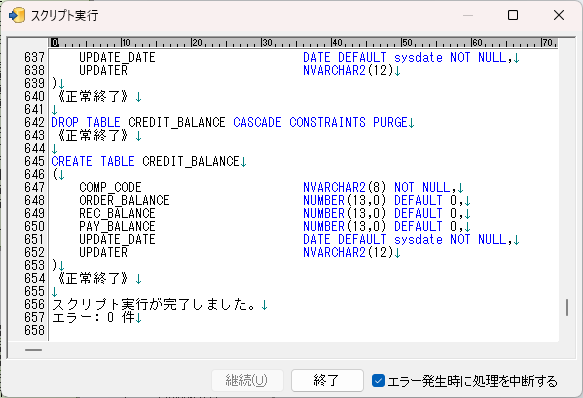This screenshot has height=398, width=583.
Task: Click the opening parenthesis on line 646
Action: pyautogui.click(x=55, y=174)
